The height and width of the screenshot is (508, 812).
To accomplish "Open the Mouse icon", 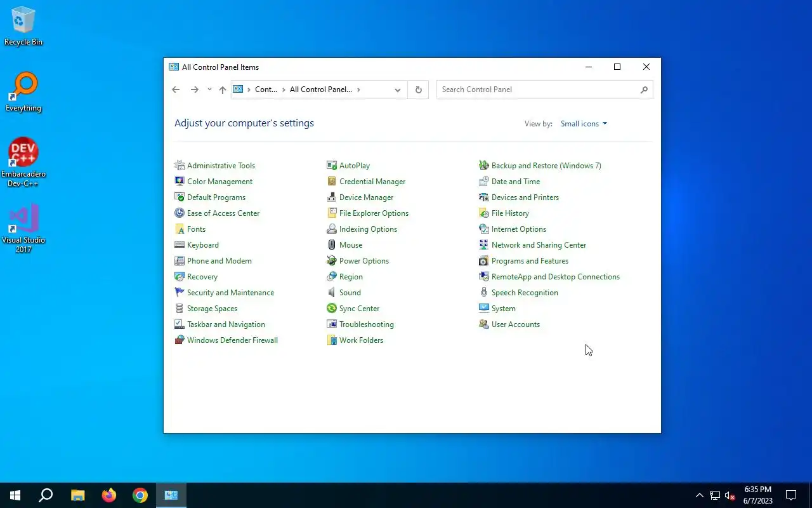I will 332,245.
